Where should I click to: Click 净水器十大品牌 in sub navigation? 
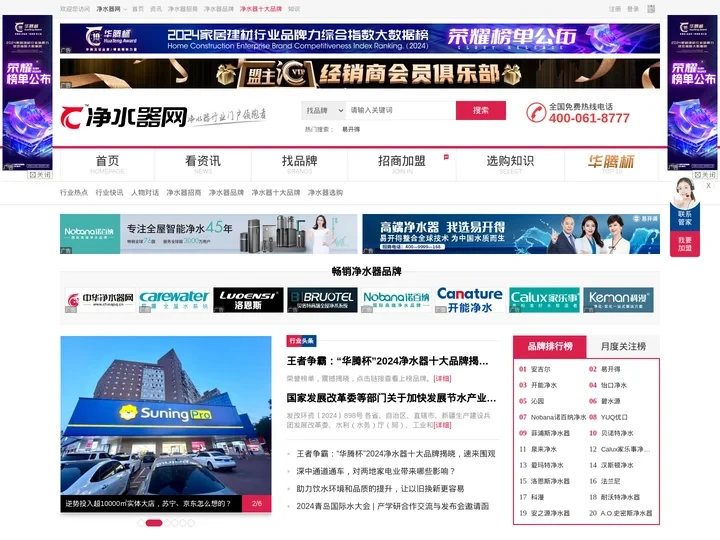(x=276, y=192)
